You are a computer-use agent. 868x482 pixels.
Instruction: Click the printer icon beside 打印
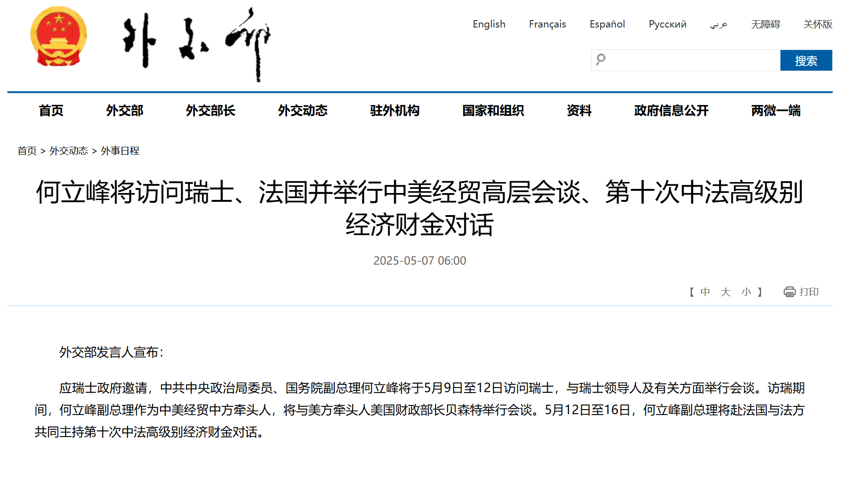click(x=789, y=292)
